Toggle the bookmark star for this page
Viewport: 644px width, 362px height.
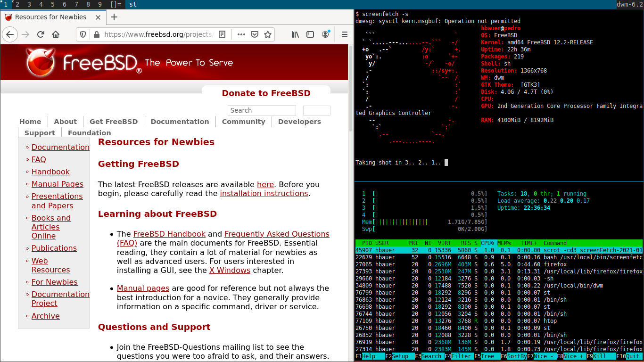point(268,34)
